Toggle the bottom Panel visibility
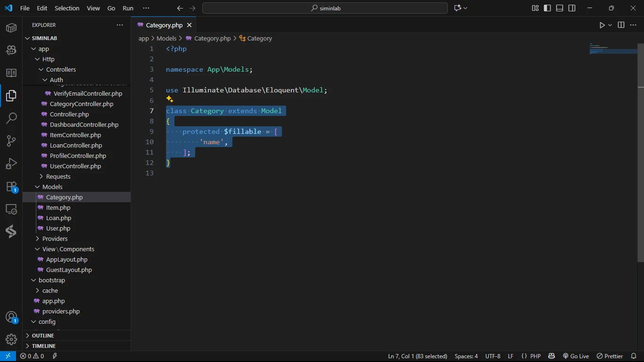 [x=560, y=8]
